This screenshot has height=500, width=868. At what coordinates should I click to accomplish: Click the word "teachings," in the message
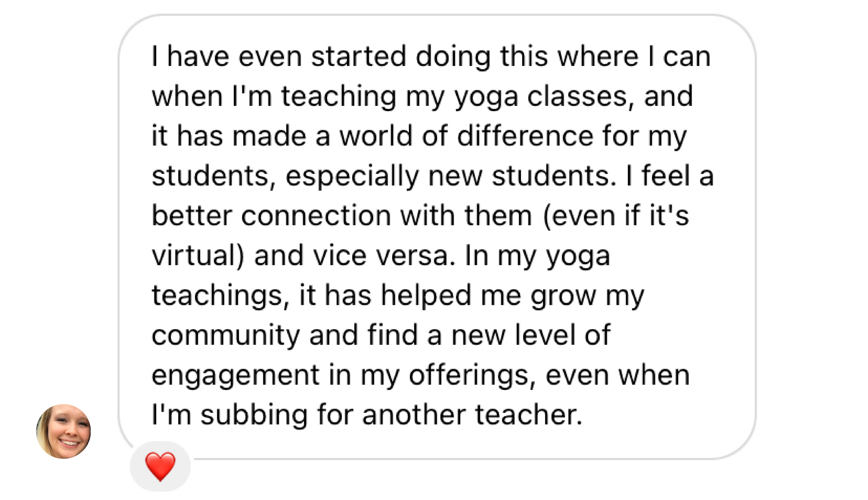click(221, 296)
